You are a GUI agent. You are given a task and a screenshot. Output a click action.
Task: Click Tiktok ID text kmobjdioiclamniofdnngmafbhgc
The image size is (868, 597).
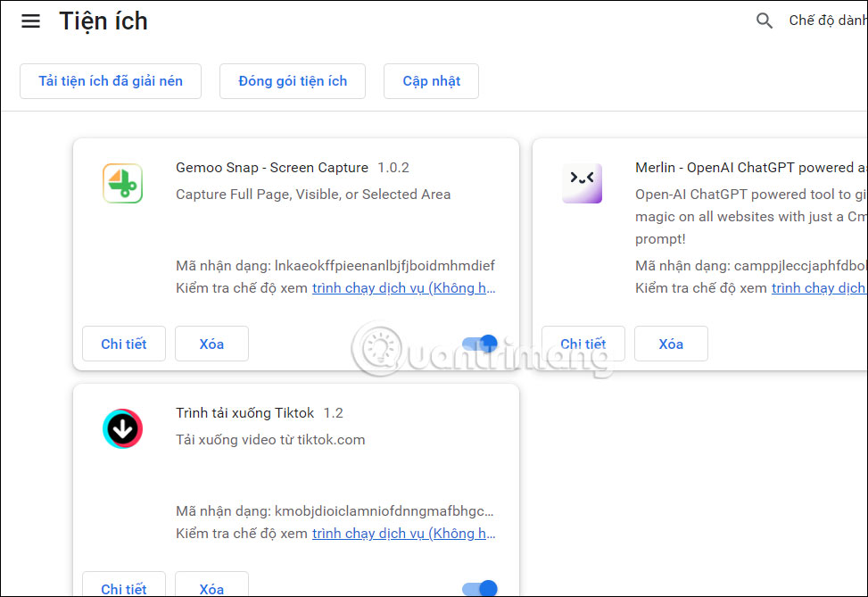(384, 511)
